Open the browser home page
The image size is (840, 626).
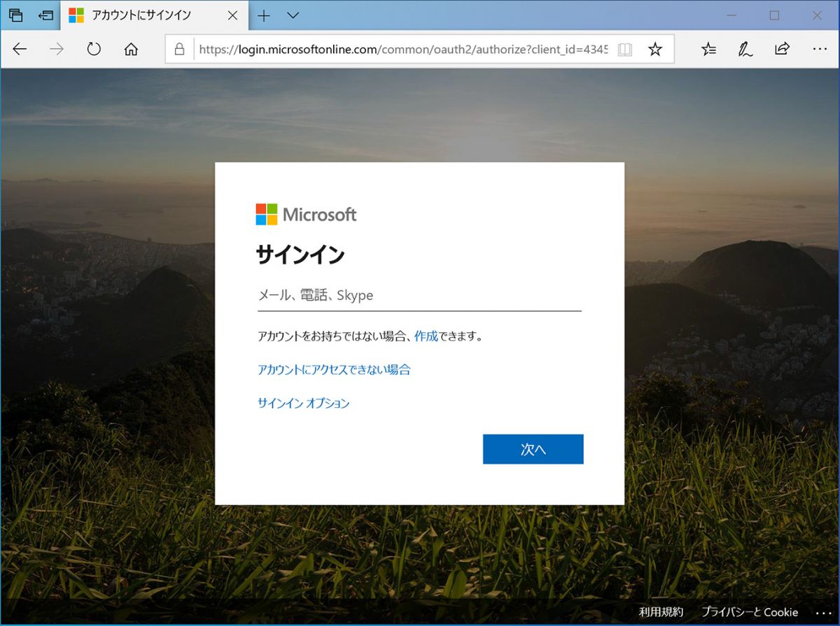pos(130,49)
